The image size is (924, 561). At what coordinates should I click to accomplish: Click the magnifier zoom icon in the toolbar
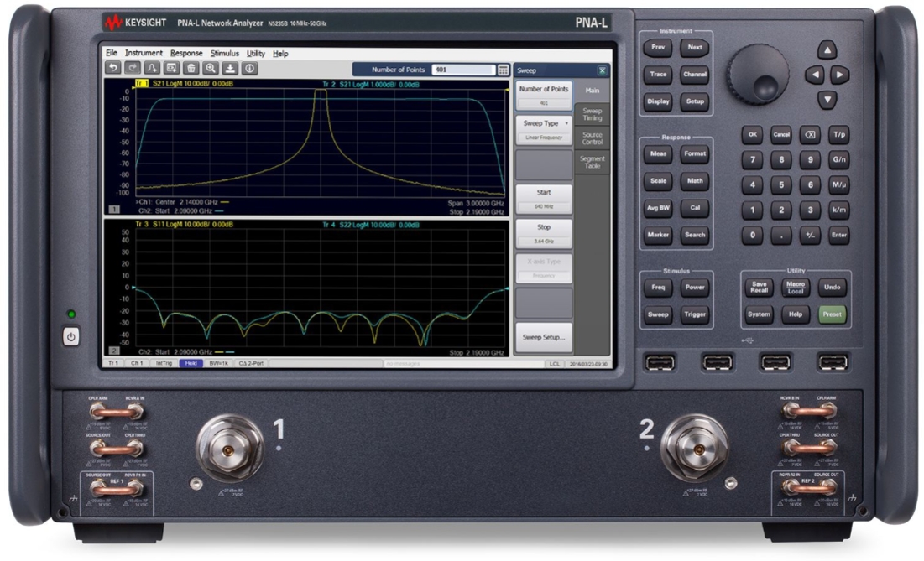pyautogui.click(x=211, y=68)
